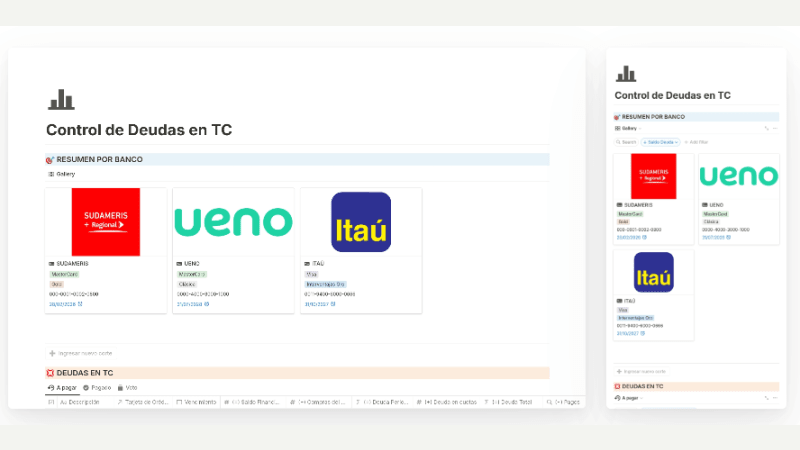The height and width of the screenshot is (450, 800).
Task: Click the target icon beside RESUMEN POR BANCO, wide page
Action: [x=50, y=160]
